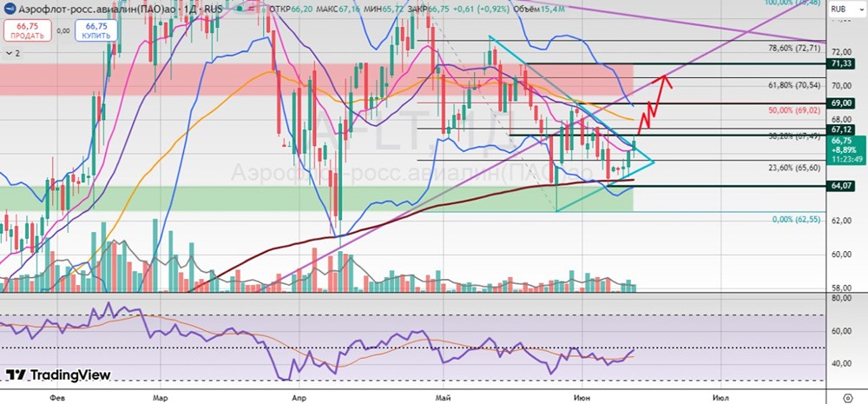Expand the collapsed indicator legend showing 2
868x404 pixels.
point(13,54)
